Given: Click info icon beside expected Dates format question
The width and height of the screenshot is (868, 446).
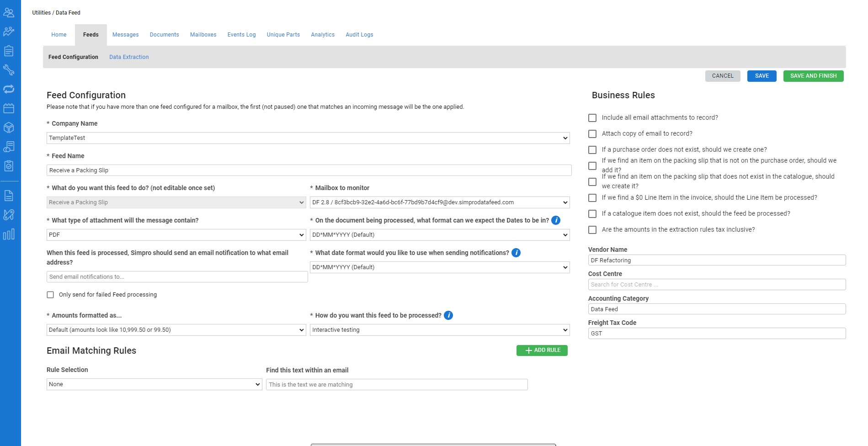Looking at the screenshot, I should [556, 220].
